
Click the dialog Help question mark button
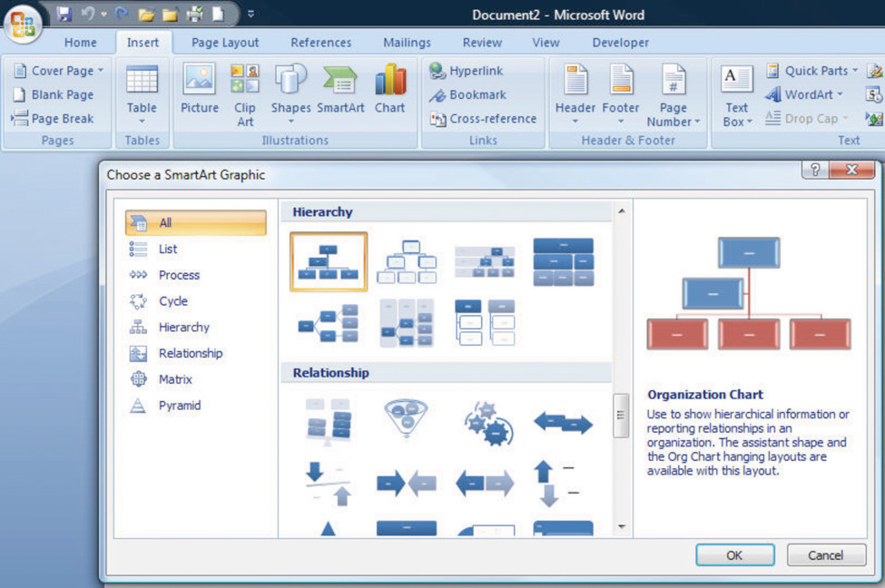tap(815, 170)
